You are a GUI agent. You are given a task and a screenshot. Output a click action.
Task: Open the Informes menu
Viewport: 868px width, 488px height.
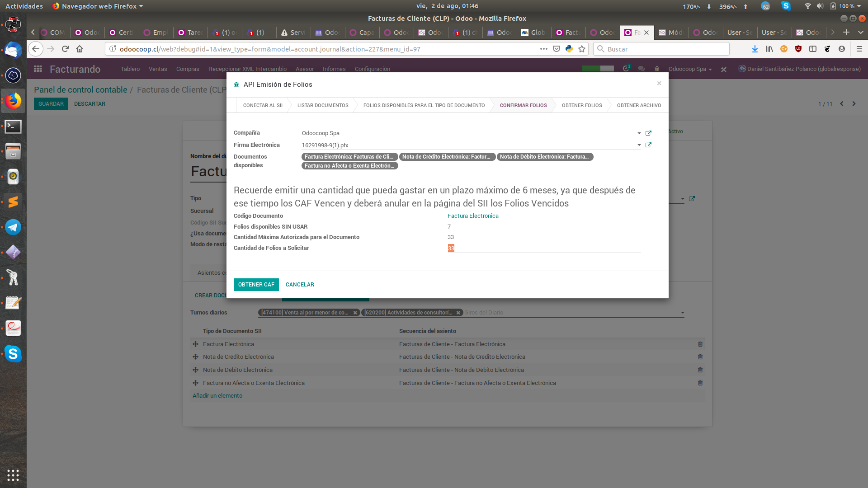coord(334,69)
